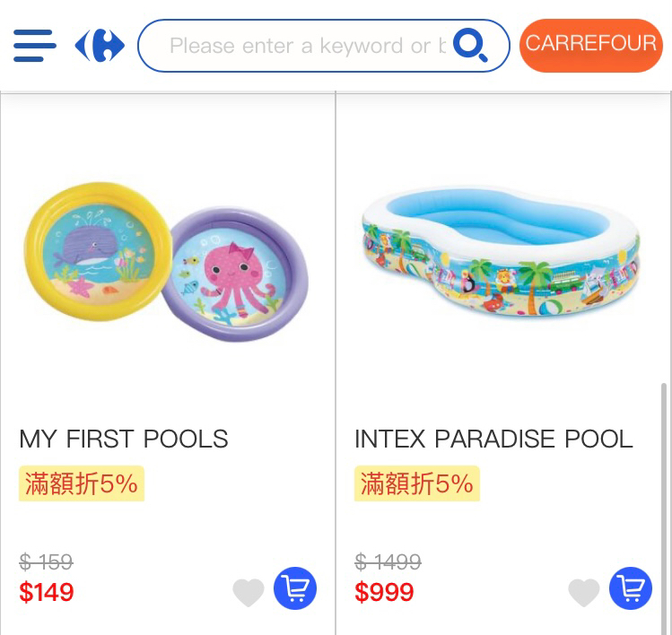
Task: Open the hamburger navigation menu
Action: point(35,46)
